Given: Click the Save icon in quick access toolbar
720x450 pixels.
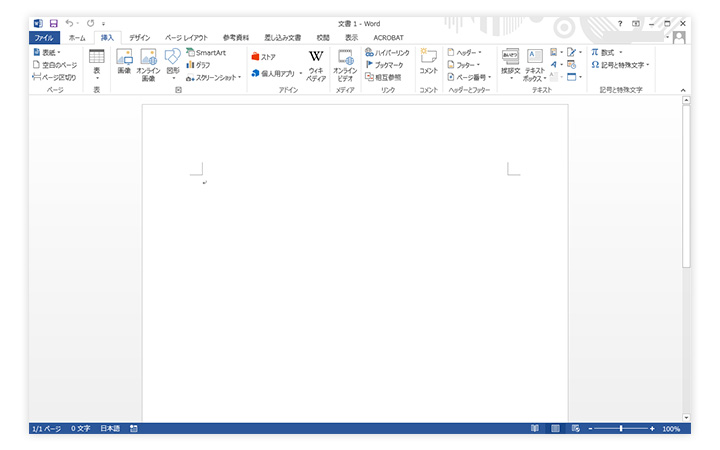Looking at the screenshot, I should pyautogui.click(x=54, y=23).
